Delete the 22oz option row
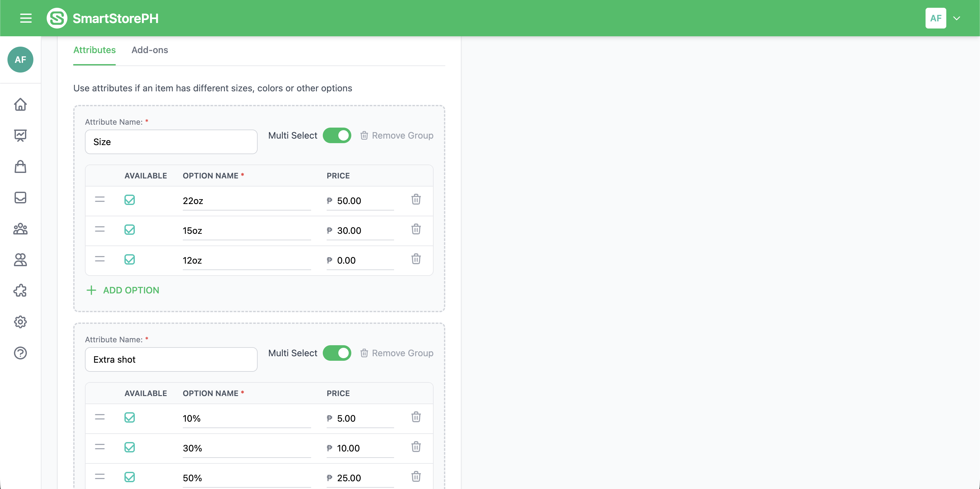980x489 pixels. [416, 199]
